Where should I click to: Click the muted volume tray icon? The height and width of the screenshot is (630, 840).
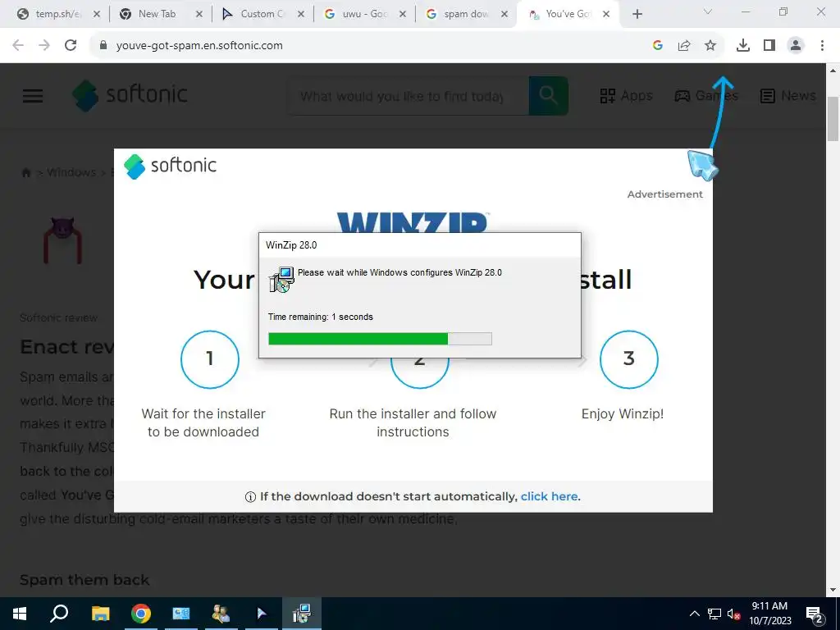click(733, 614)
